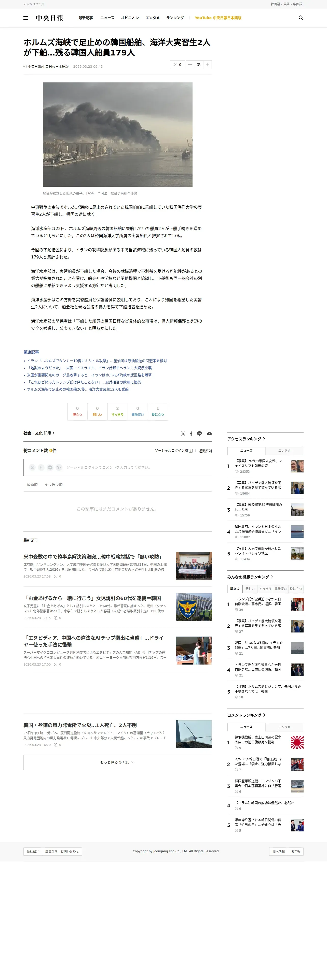327x980 pixels.
Task: React with 腹立つ below the article
Action: point(77,412)
